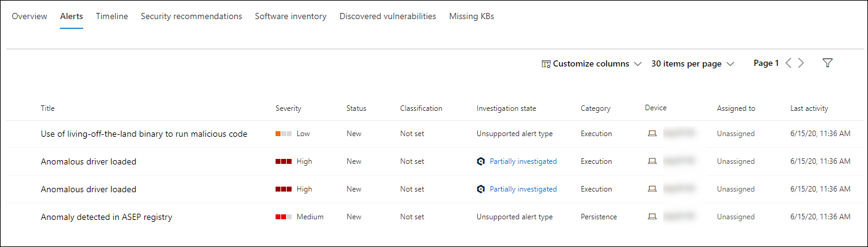
Task: Open 'Anomaly detected in ASEP registry' alert
Action: click(106, 217)
